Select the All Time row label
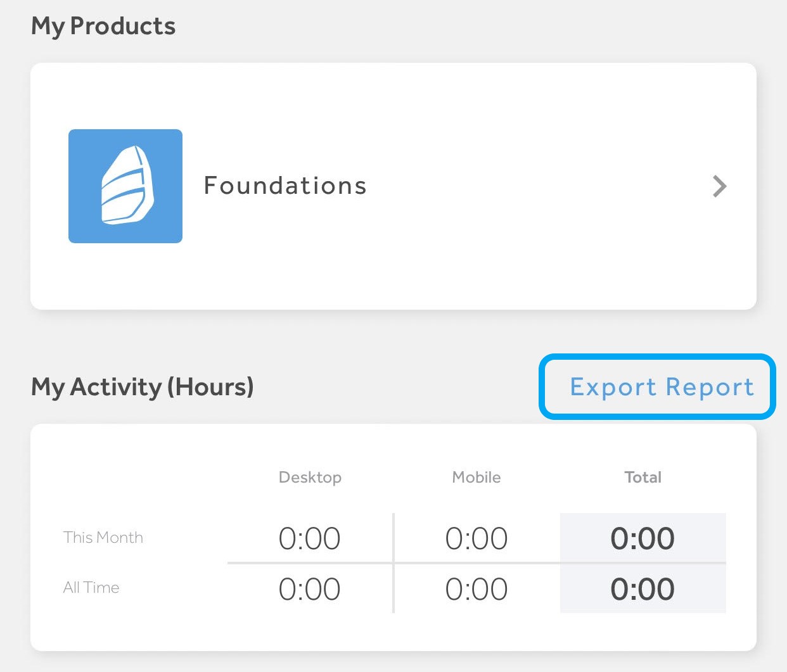This screenshot has width=787, height=672. [x=91, y=588]
